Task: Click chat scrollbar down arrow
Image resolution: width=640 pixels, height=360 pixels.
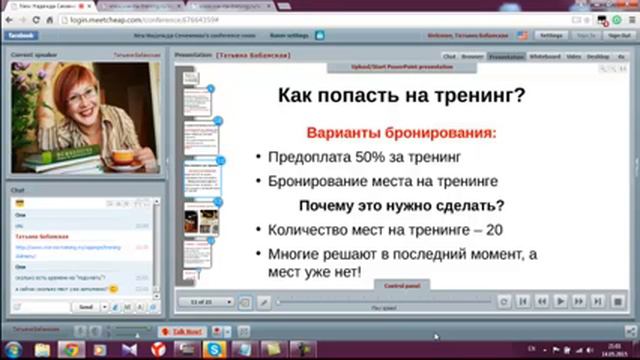Action: pyautogui.click(x=156, y=296)
